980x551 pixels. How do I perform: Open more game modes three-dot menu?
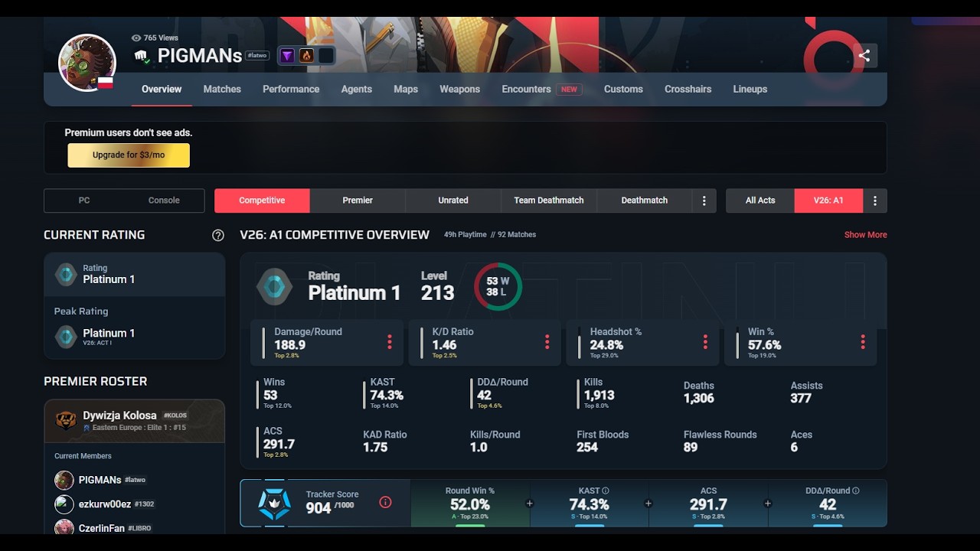point(704,201)
